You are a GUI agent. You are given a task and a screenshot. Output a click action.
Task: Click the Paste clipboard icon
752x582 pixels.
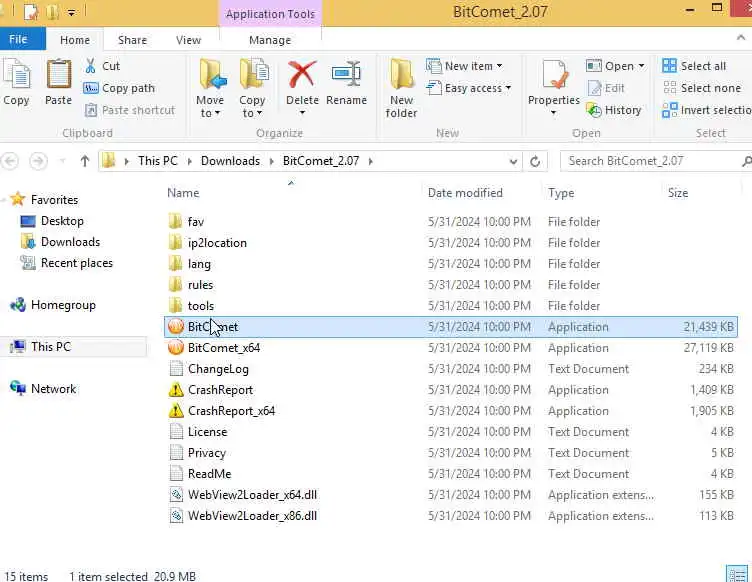pos(59,82)
